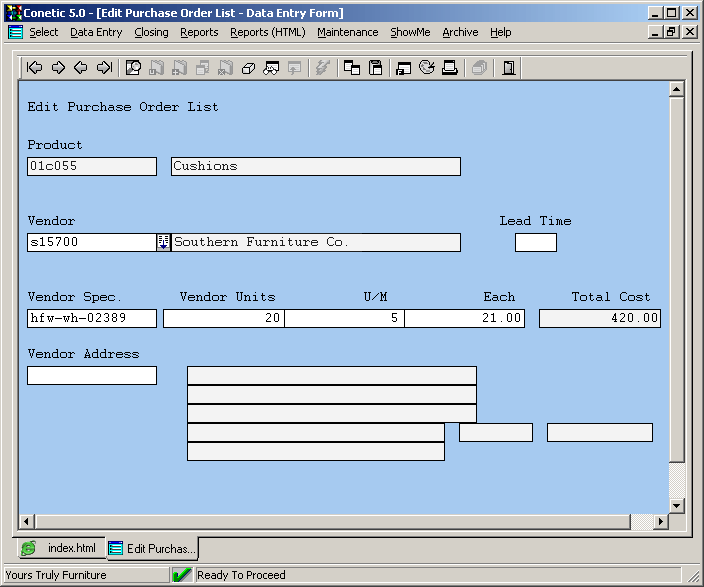This screenshot has width=704, height=587.
Task: Go to first record arrow icon
Action: [x=35, y=68]
